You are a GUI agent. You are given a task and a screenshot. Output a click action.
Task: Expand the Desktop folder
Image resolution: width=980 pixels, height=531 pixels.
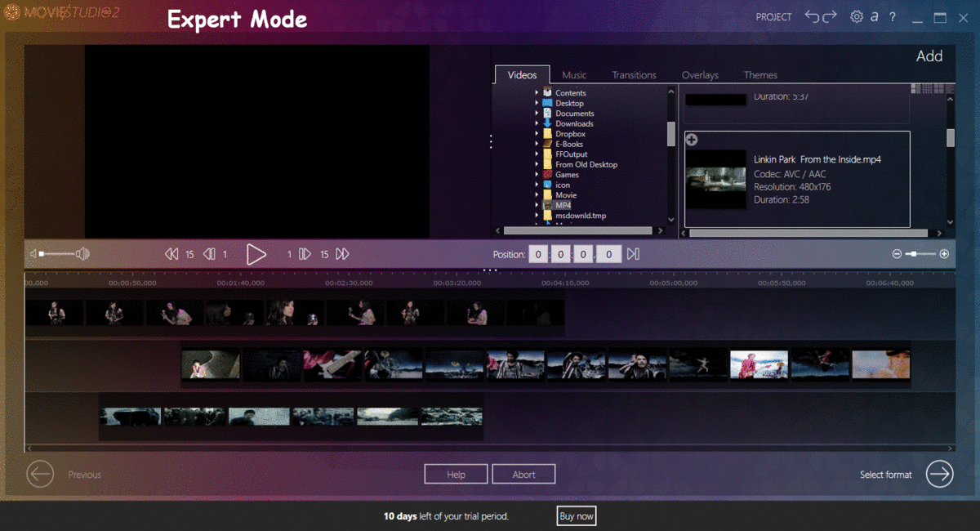(537, 103)
